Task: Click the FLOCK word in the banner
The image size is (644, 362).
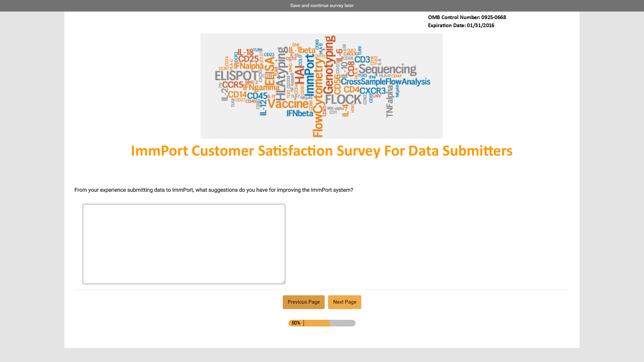Action: (x=343, y=100)
